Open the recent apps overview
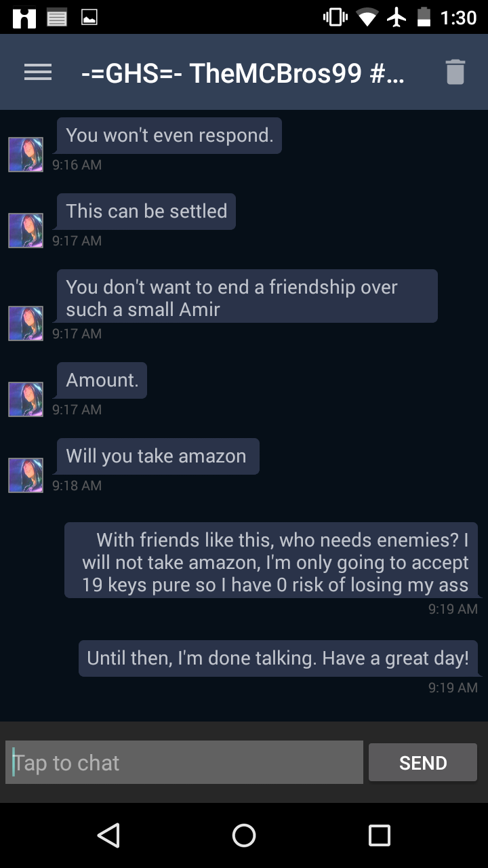 pyautogui.click(x=379, y=835)
